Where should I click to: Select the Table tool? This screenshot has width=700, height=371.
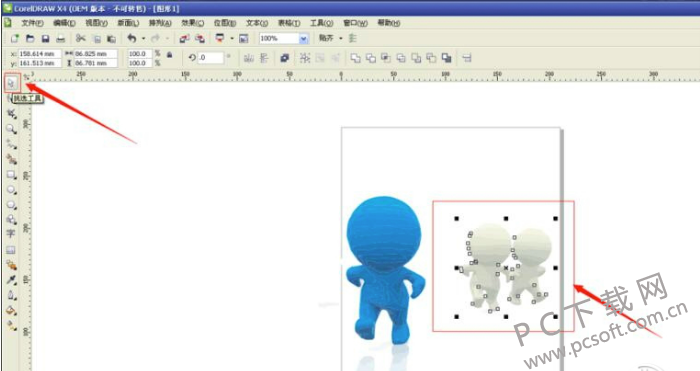point(11,250)
